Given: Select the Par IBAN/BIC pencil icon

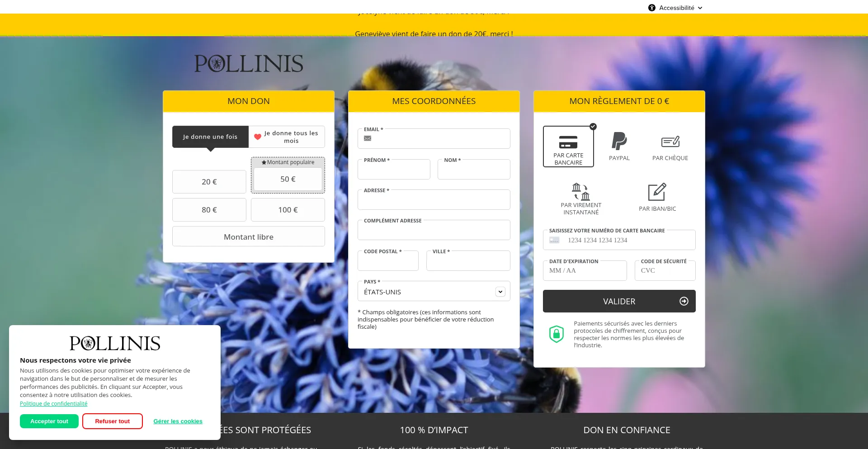Looking at the screenshot, I should (657, 192).
